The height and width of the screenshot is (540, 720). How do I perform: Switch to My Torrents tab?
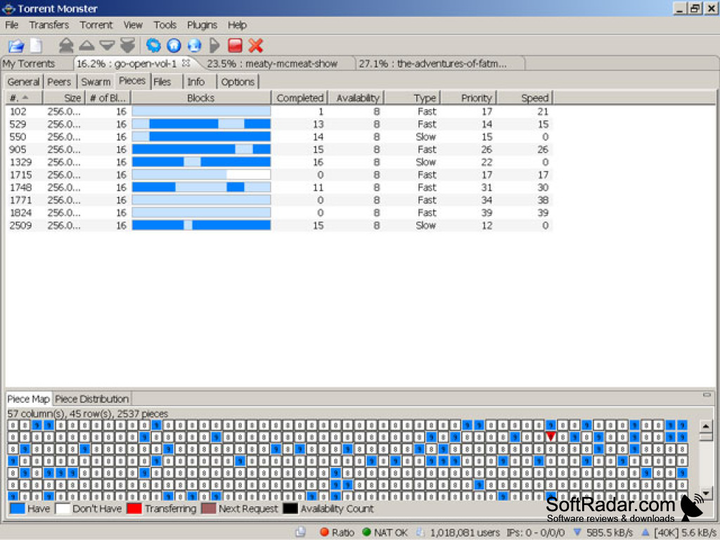(x=28, y=63)
